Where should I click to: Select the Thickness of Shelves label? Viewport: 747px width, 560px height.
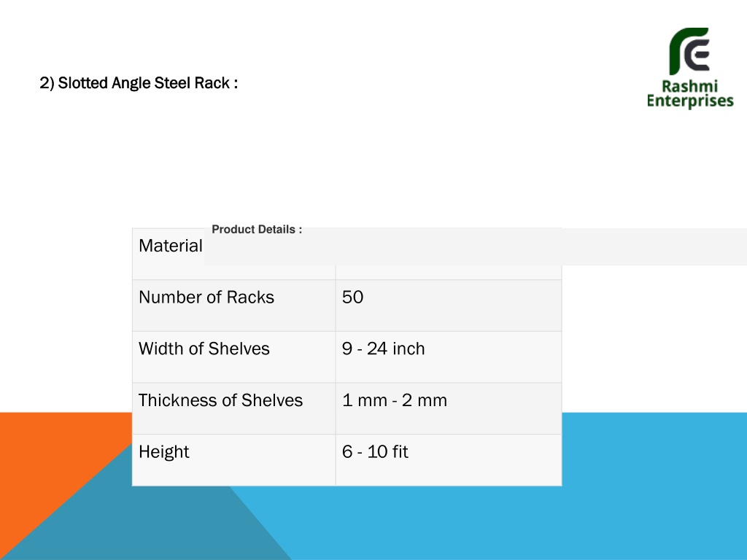click(220, 400)
